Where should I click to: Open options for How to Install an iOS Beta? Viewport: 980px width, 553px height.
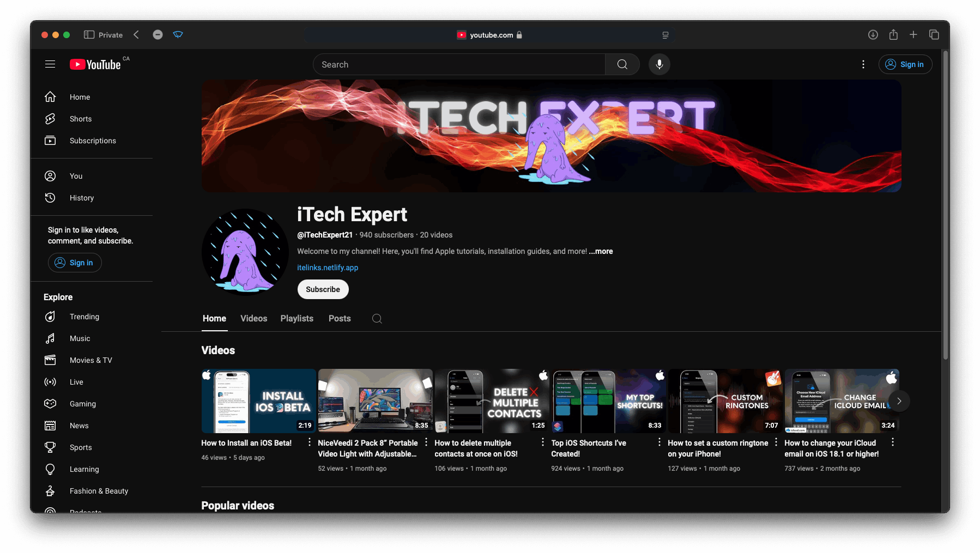(310, 442)
